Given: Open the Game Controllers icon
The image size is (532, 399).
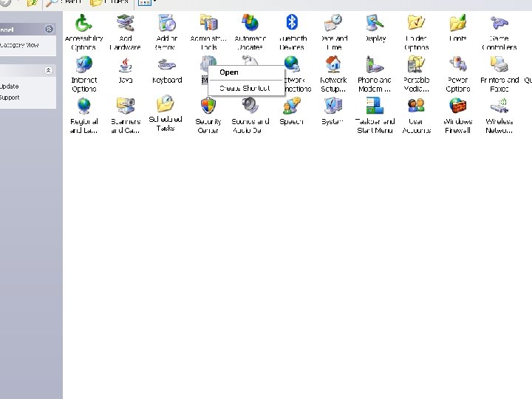Looking at the screenshot, I should (499, 23).
